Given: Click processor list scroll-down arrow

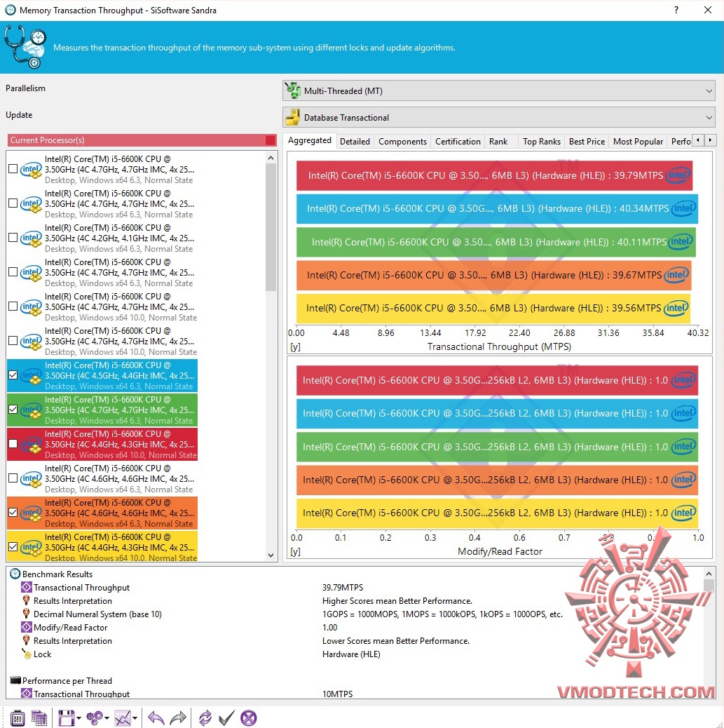Looking at the screenshot, I should click(x=271, y=555).
